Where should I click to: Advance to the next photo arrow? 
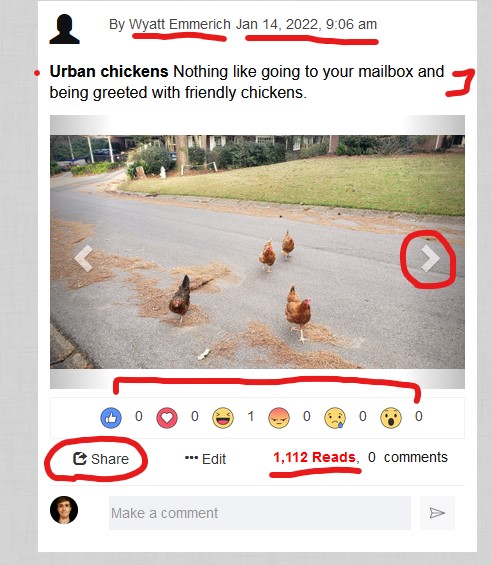click(430, 258)
